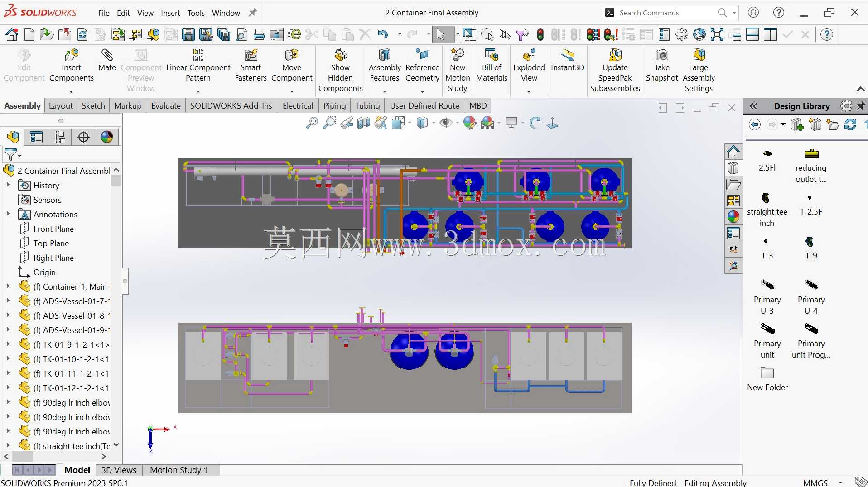Click the user login icon
This screenshot has height=487, width=868.
coord(753,13)
